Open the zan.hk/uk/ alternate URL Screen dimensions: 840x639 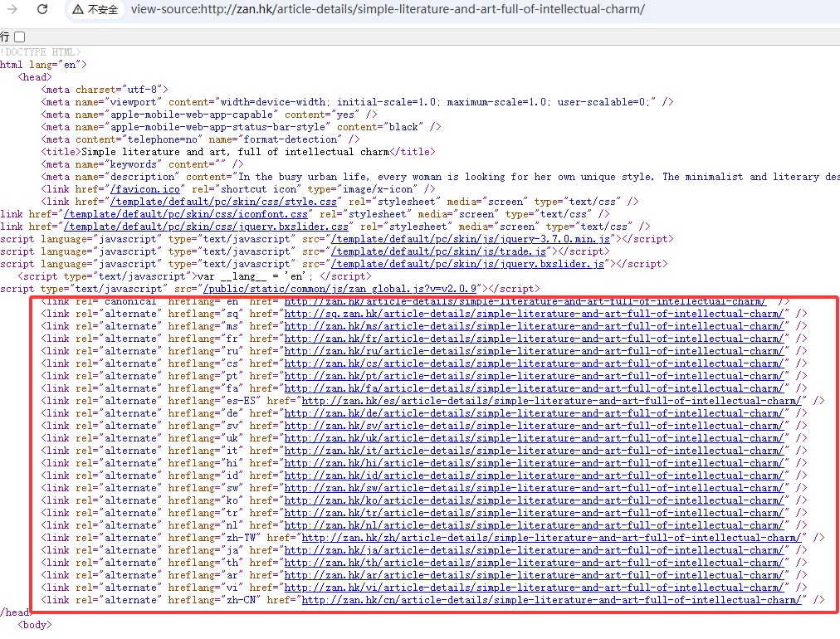[x=534, y=438]
